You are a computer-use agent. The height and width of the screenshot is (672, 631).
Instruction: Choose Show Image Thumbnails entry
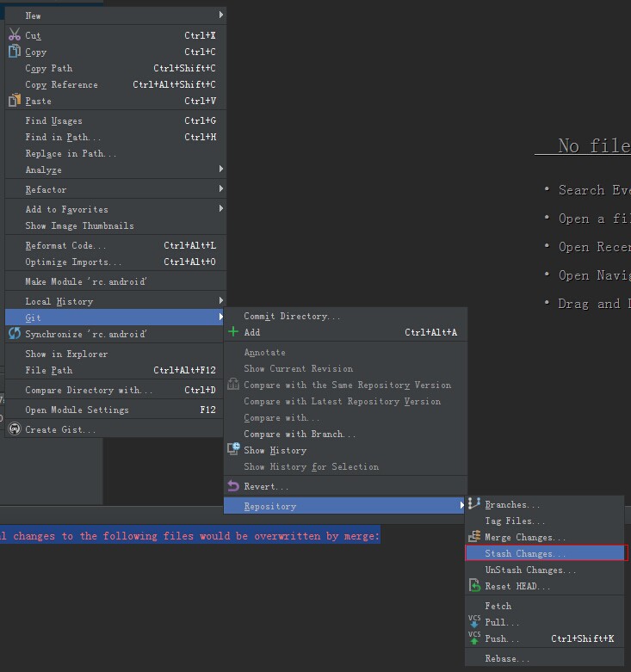point(115,225)
